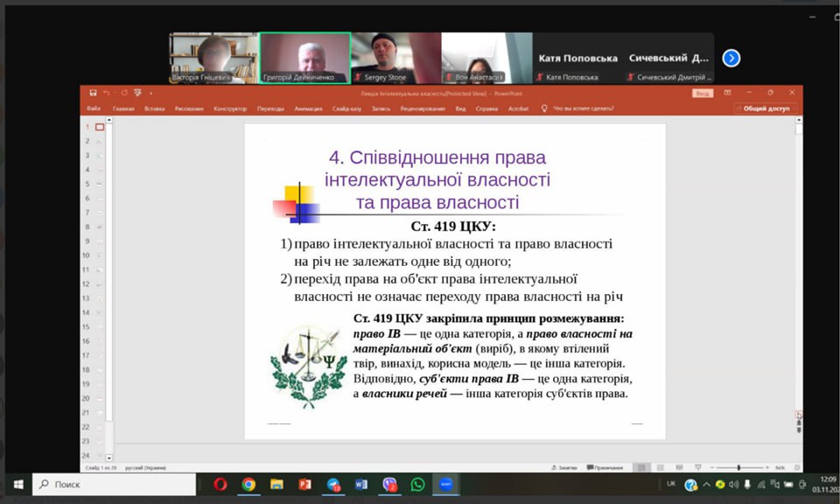Open Google Chrome from the taskbar
Screen dimensions: 840x504
248,484
